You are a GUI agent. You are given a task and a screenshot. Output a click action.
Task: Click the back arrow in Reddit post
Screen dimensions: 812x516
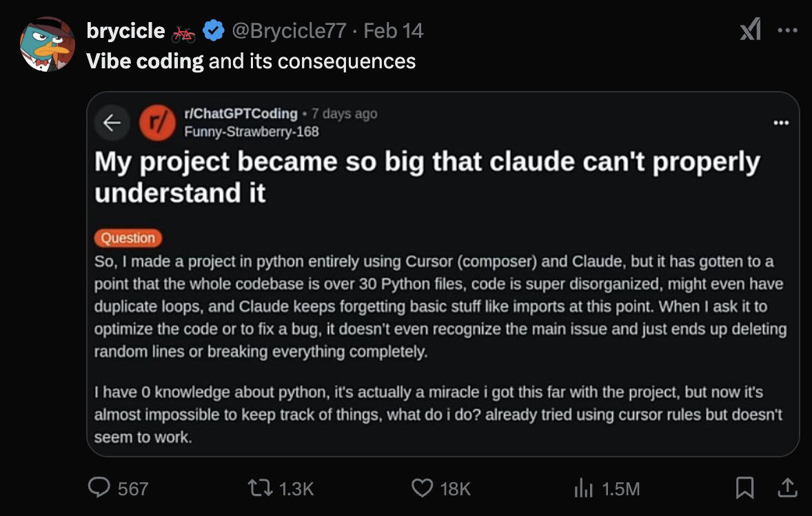(x=112, y=122)
